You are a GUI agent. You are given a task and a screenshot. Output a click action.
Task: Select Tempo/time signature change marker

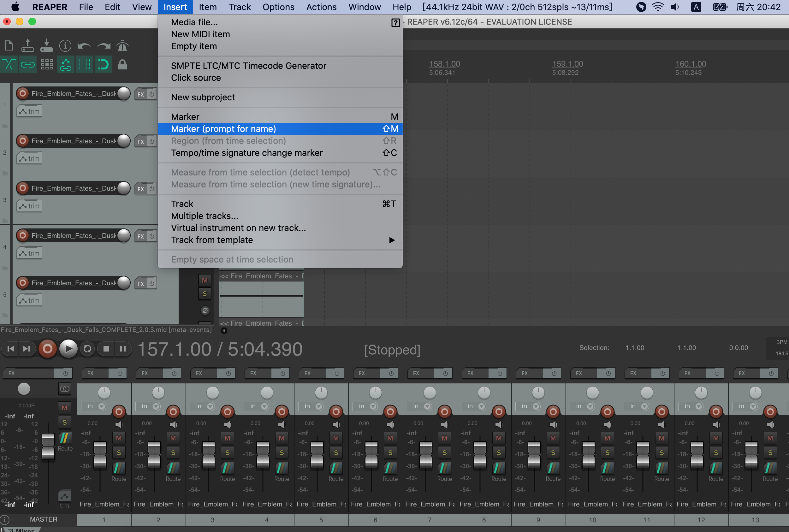point(280,153)
